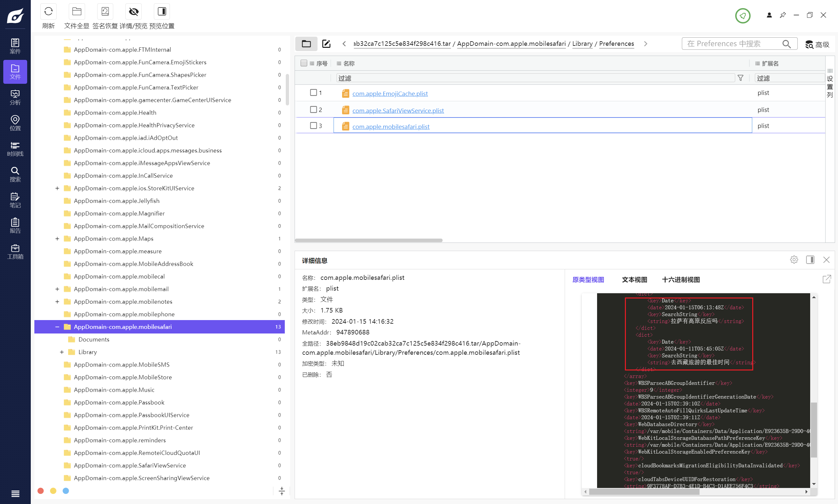Expand AppDomain-com.apple.Maps node
This screenshot has width=838, height=504.
point(57,239)
